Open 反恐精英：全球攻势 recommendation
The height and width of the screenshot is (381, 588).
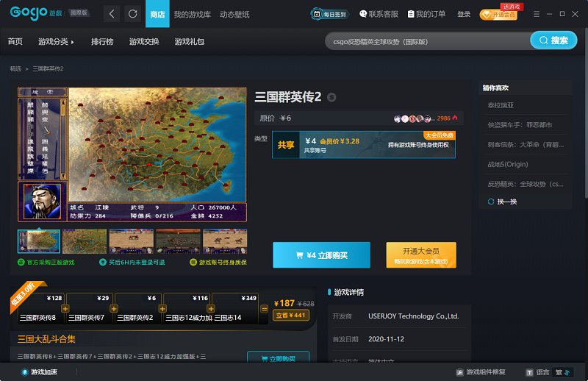[x=525, y=184]
